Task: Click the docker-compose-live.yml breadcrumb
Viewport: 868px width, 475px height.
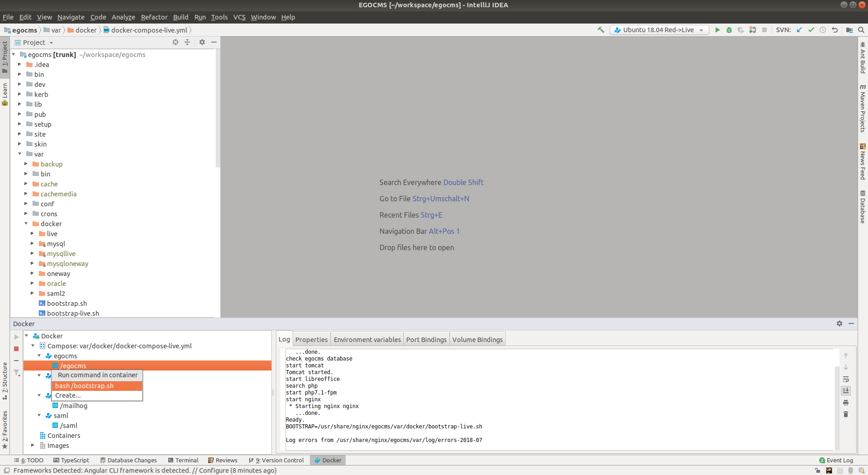Action: coord(145,30)
